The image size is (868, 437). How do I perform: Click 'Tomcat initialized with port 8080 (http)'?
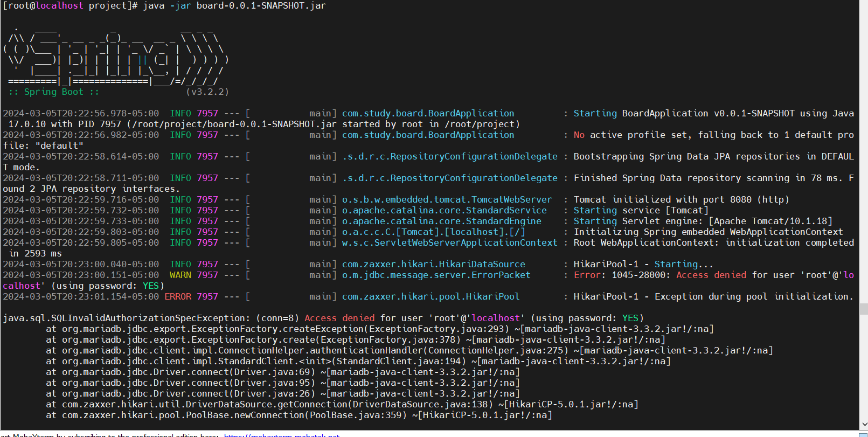(681, 200)
